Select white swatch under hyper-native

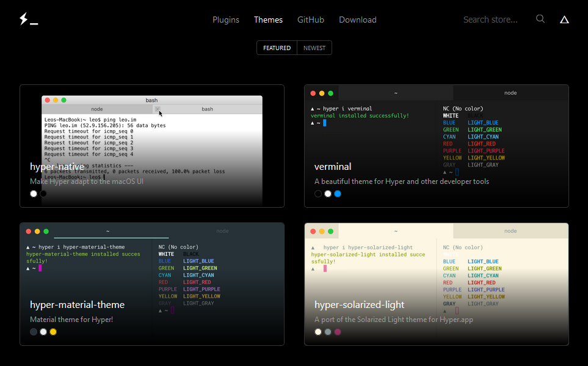tap(34, 194)
